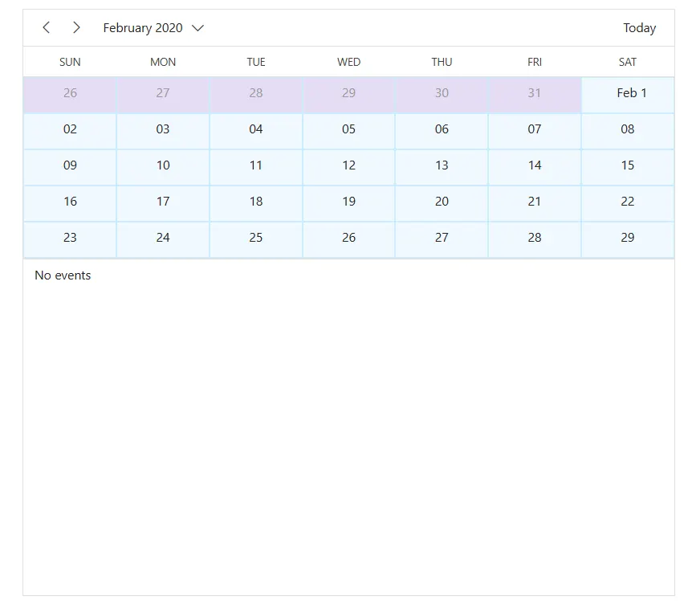Image resolution: width=692 pixels, height=616 pixels.
Task: Select date 21
Action: click(535, 203)
